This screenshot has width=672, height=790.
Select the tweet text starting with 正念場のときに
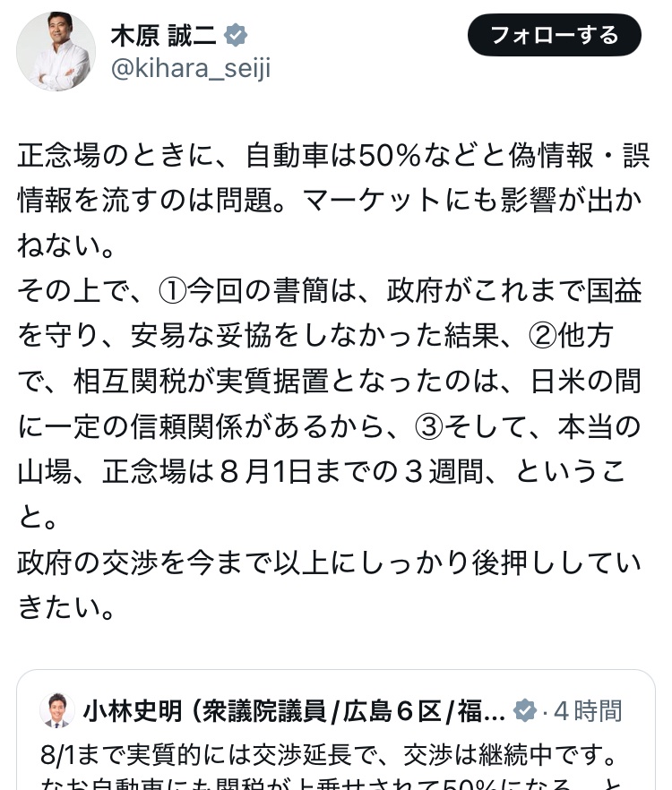click(332, 157)
